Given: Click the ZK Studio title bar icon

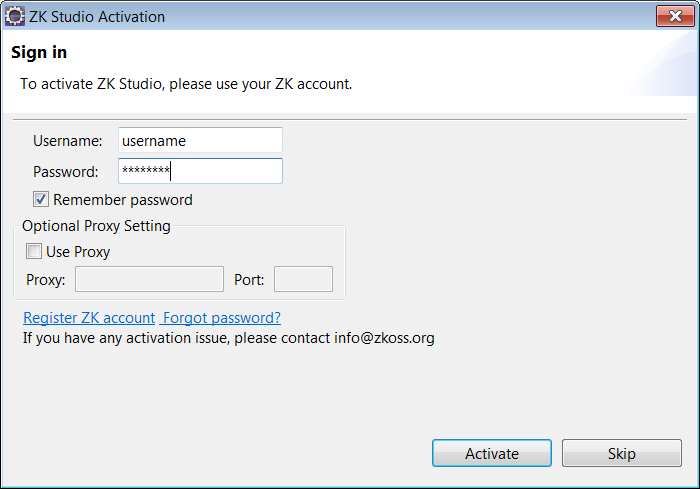Looking at the screenshot, I should tap(15, 17).
